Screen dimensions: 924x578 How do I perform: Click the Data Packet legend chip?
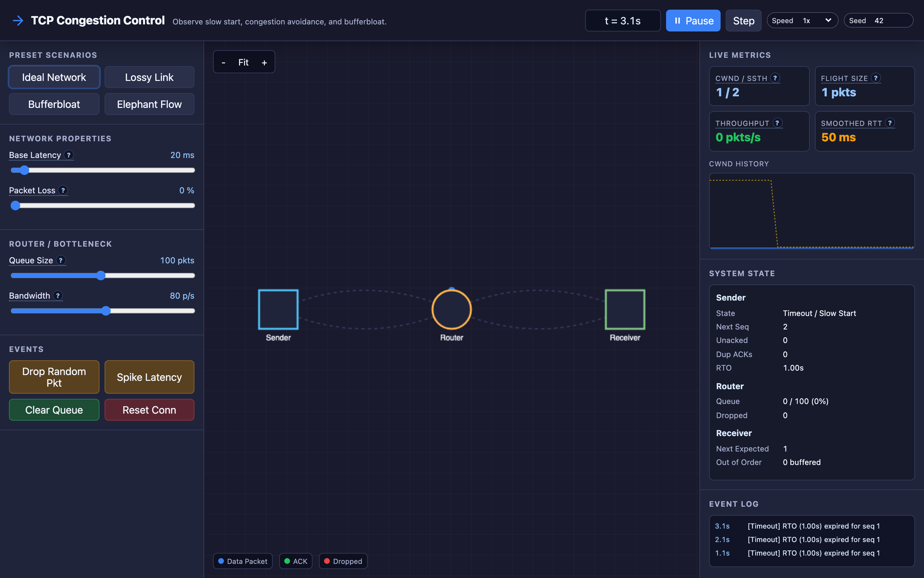(x=243, y=561)
